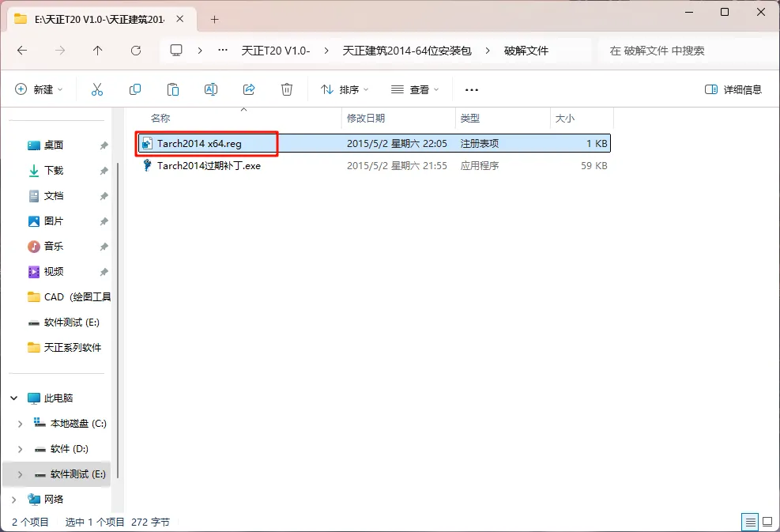Go to 天正建筑2014-64位安装包 breadcrumb
Image resolution: width=780 pixels, height=532 pixels.
click(x=407, y=51)
